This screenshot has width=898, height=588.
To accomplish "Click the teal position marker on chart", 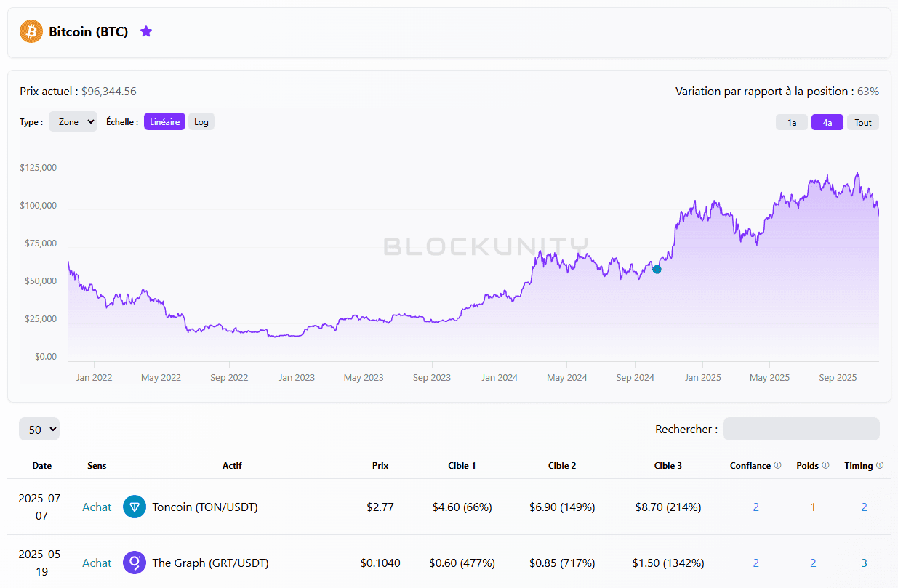I will click(657, 270).
